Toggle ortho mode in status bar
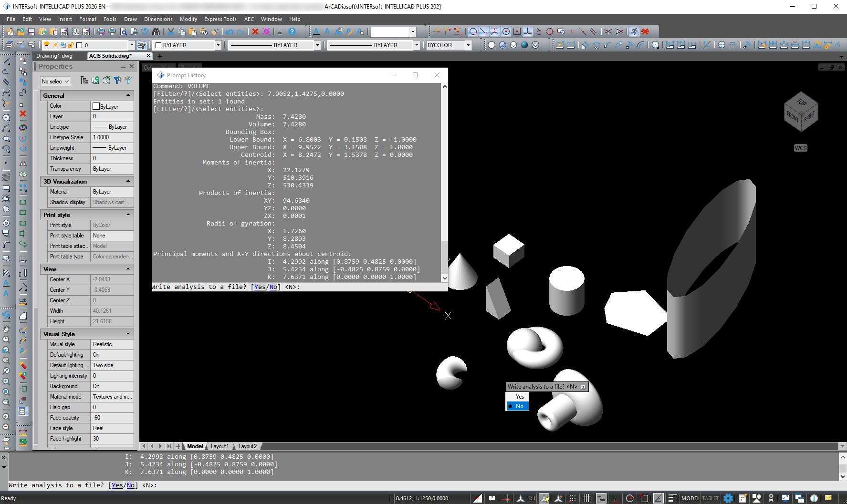Viewport: 847px width, 504px height. 616,498
